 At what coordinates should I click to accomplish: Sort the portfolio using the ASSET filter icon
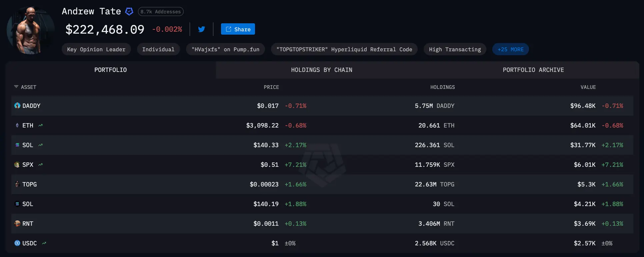(x=16, y=87)
